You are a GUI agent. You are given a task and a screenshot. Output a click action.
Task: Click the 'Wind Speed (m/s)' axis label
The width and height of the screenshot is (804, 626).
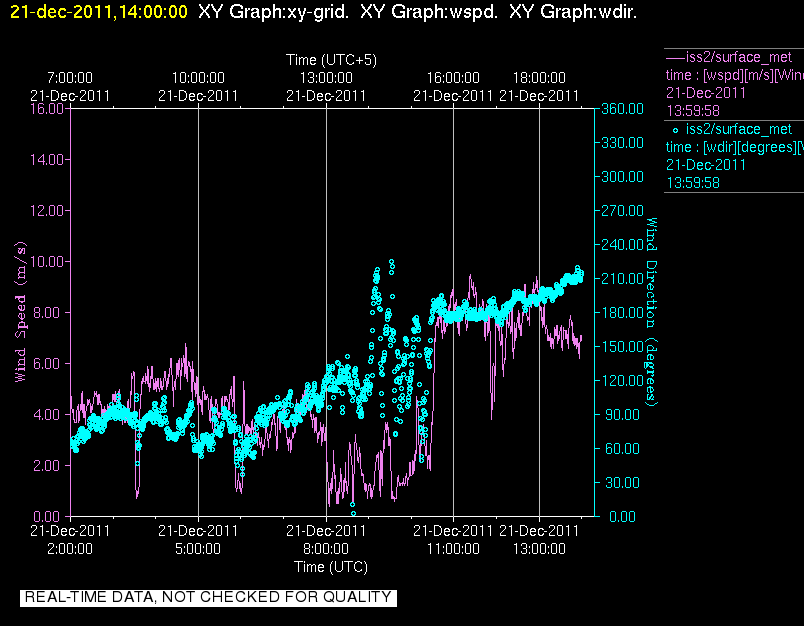(x=20, y=312)
